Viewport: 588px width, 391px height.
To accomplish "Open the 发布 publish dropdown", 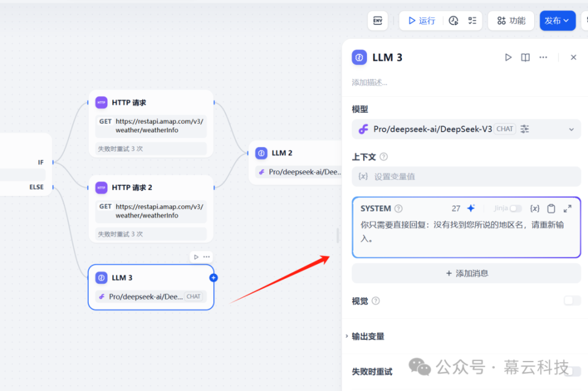I will pos(557,21).
